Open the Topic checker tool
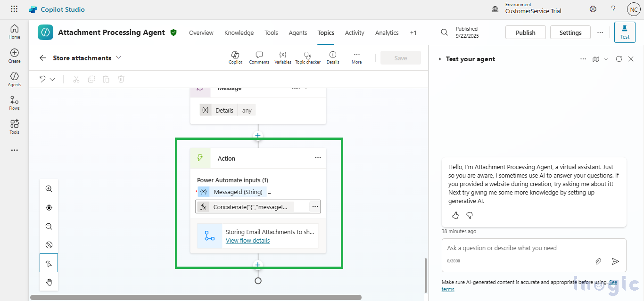The image size is (644, 301). [307, 57]
